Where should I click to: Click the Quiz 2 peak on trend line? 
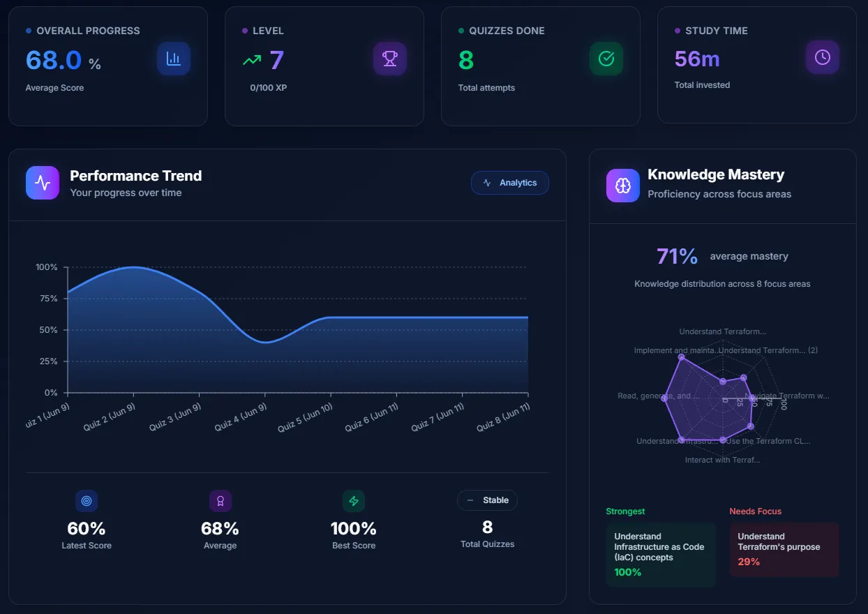133,267
